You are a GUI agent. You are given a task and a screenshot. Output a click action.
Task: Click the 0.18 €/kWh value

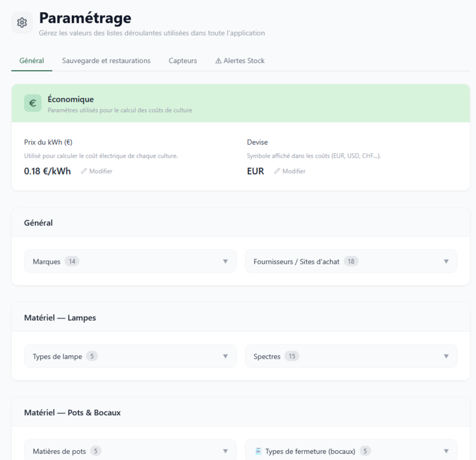(x=47, y=171)
